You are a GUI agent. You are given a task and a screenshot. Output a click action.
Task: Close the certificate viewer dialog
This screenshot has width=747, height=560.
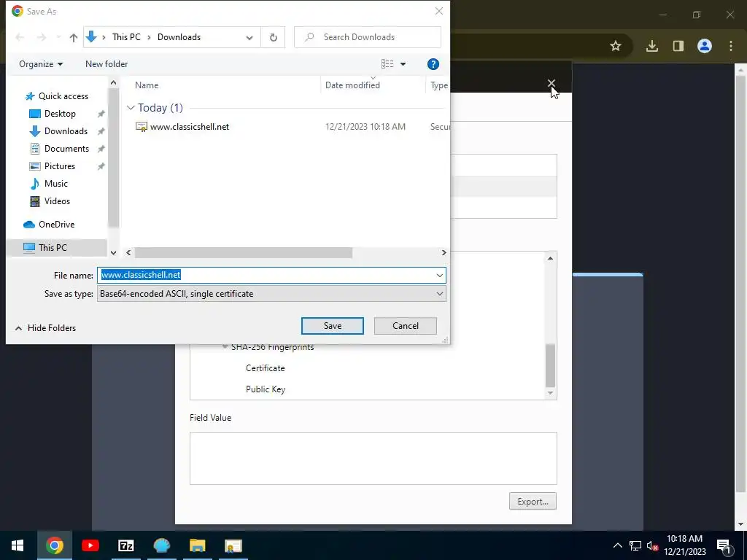coord(551,83)
